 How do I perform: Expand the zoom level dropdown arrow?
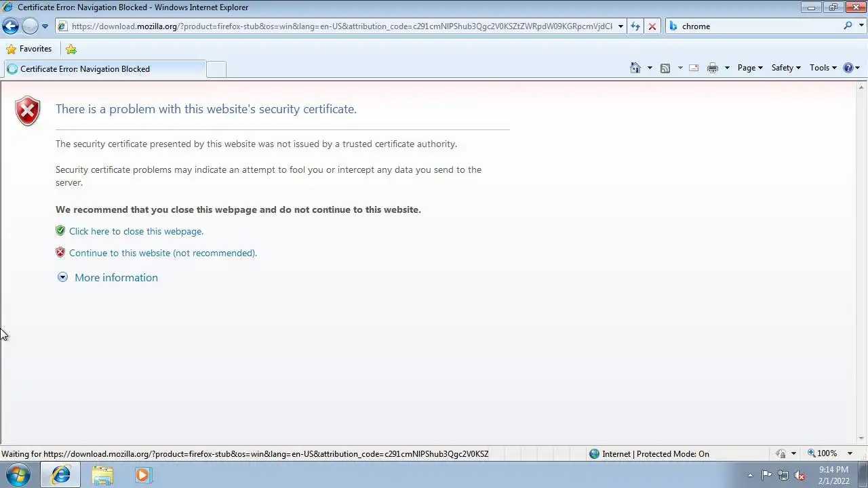coord(850,453)
